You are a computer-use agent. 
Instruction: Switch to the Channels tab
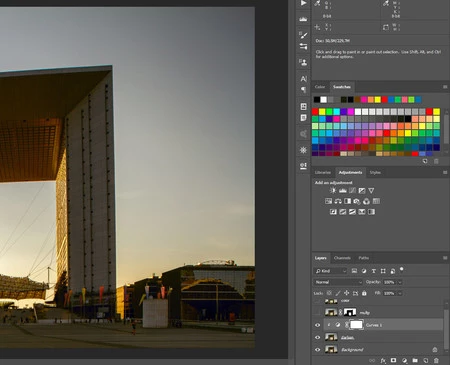[x=342, y=258]
